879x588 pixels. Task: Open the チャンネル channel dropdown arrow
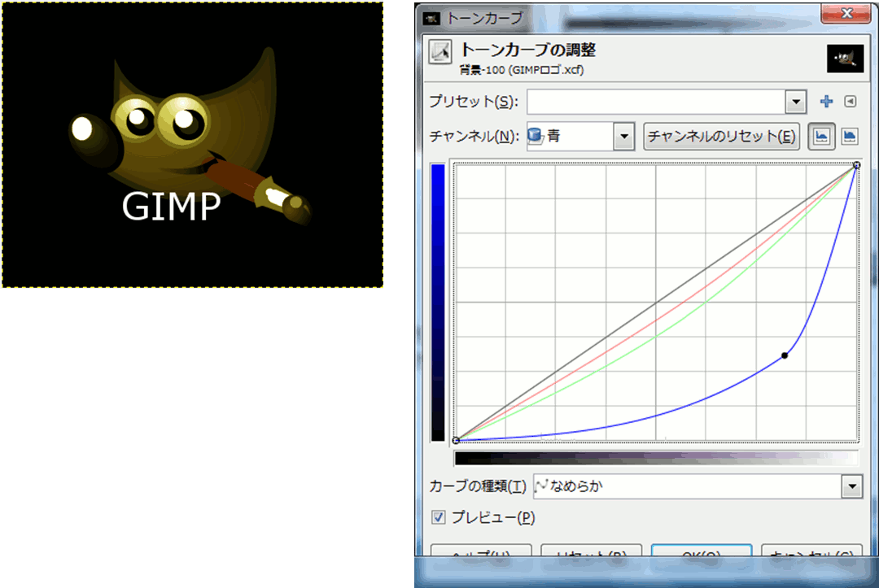(x=624, y=137)
